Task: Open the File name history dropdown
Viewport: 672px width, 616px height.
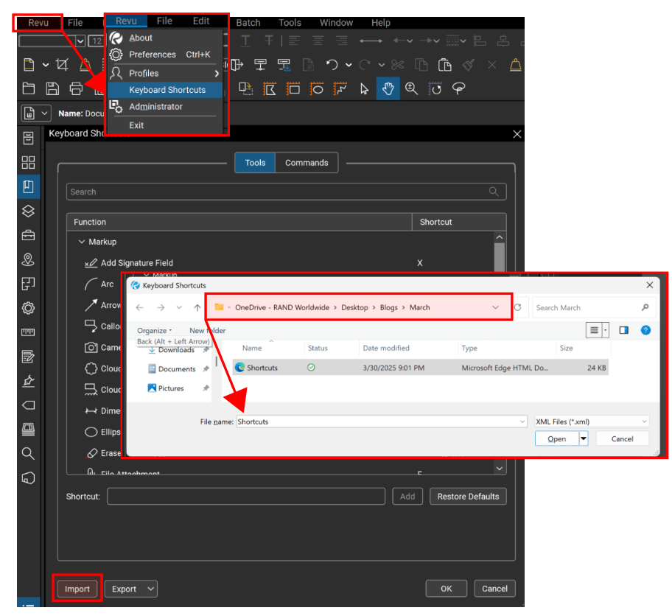Action: tap(522, 421)
